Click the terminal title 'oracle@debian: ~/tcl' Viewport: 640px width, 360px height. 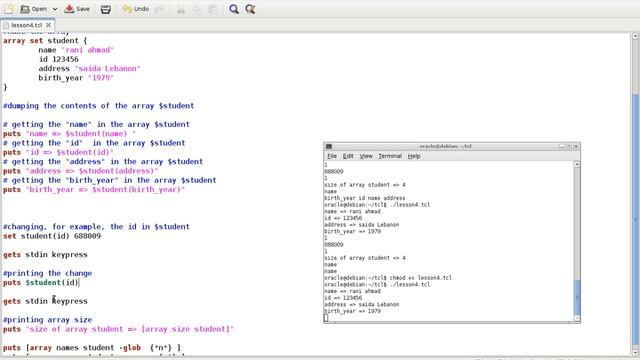tap(445, 146)
